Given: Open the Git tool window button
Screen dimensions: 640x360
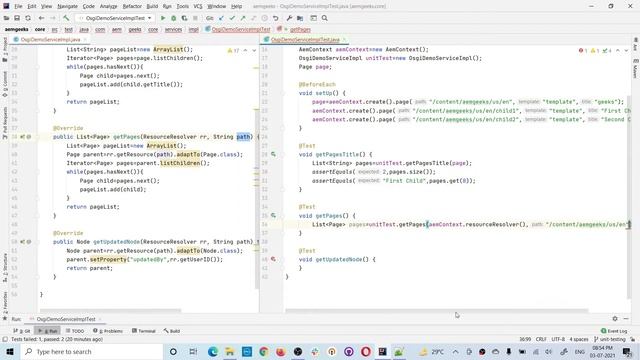Looking at the screenshot, I should point(22,331).
